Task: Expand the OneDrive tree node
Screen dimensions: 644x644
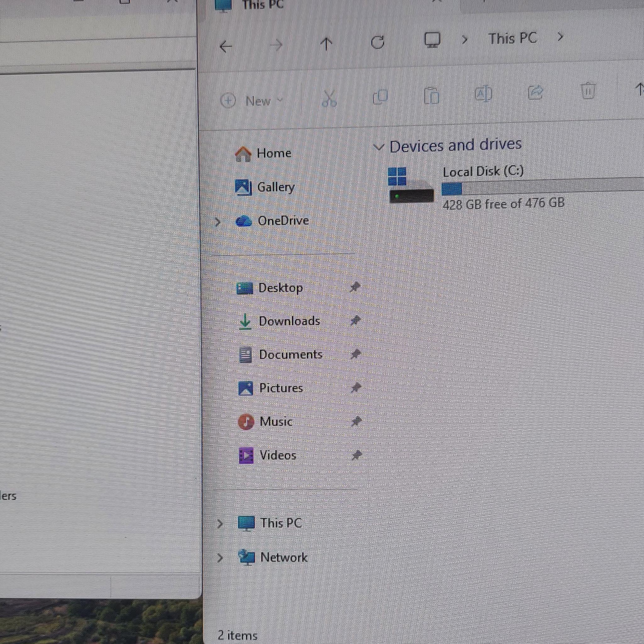Action: (x=218, y=222)
